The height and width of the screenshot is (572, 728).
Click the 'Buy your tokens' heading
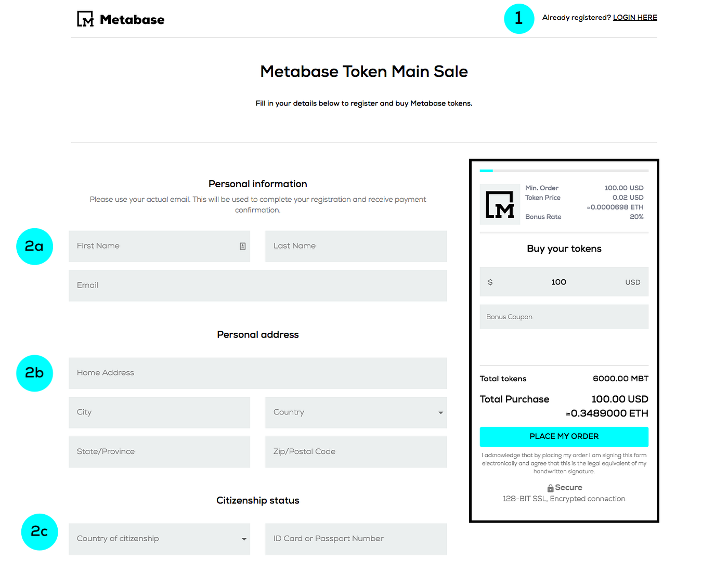tap(564, 249)
